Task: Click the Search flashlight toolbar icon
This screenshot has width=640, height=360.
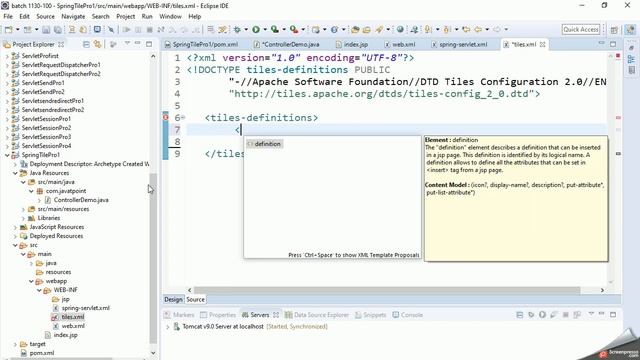Action: pyautogui.click(x=379, y=29)
